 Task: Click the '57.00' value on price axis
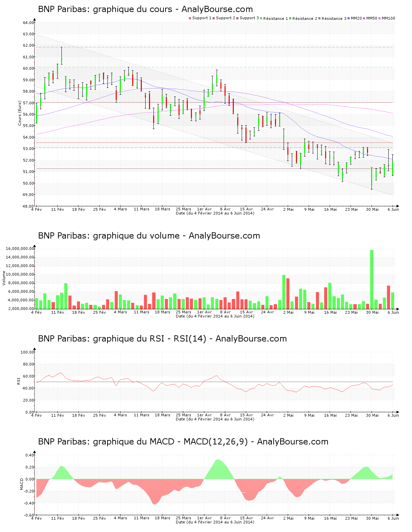(28, 103)
